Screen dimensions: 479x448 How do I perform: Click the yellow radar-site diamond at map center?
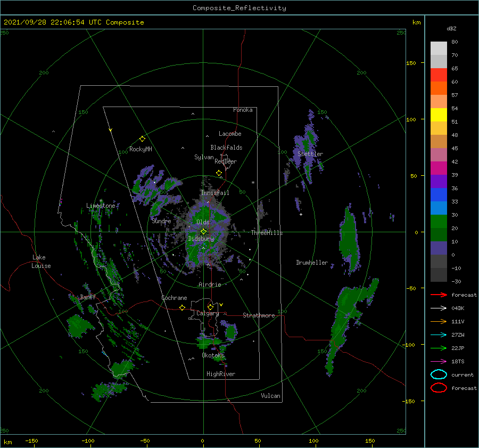coord(203,232)
